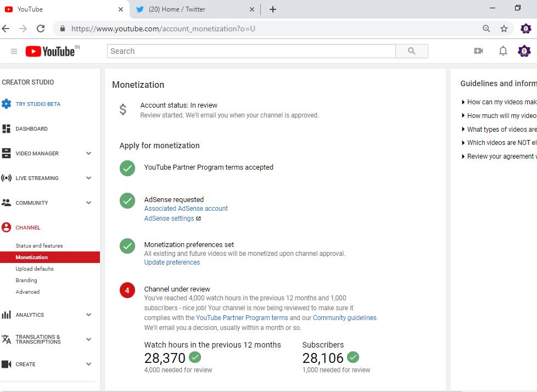Expand 'Review your agreement' guideline

click(499, 156)
